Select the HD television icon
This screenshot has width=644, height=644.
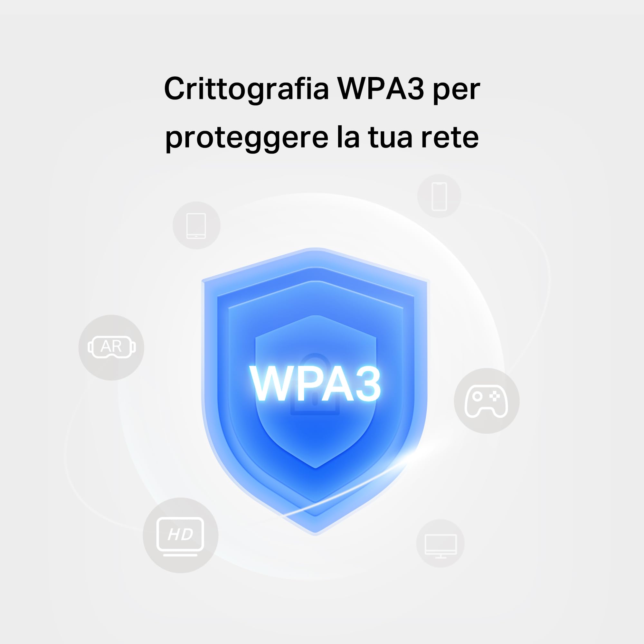click(180, 535)
